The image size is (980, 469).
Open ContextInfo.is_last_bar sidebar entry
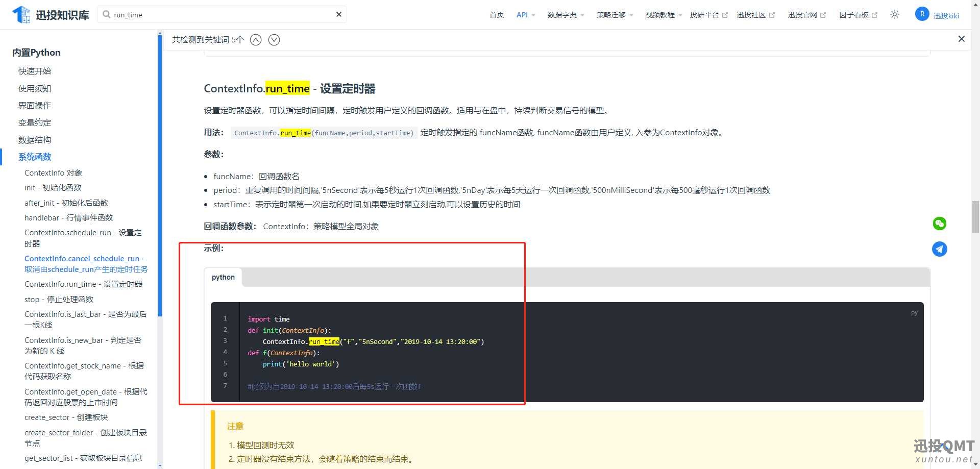(x=86, y=319)
